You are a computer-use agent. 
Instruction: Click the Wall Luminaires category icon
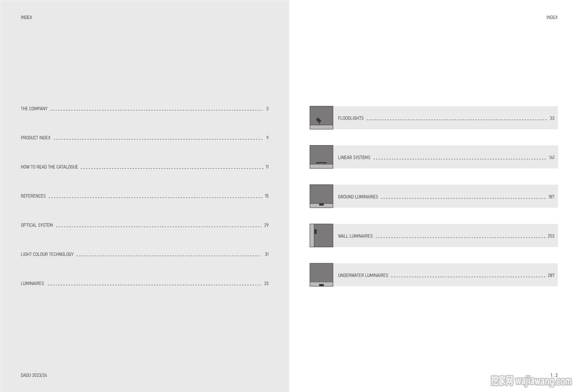coord(321,235)
